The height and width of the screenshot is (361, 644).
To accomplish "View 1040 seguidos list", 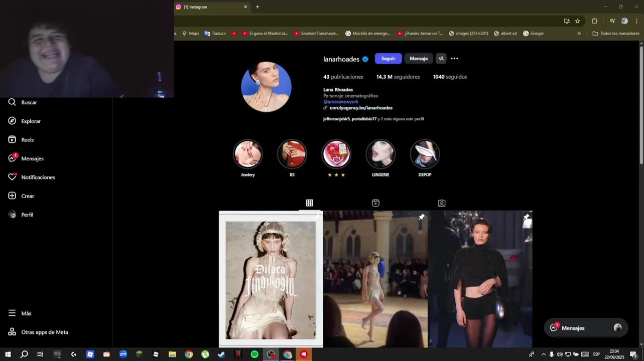I will coord(450,77).
